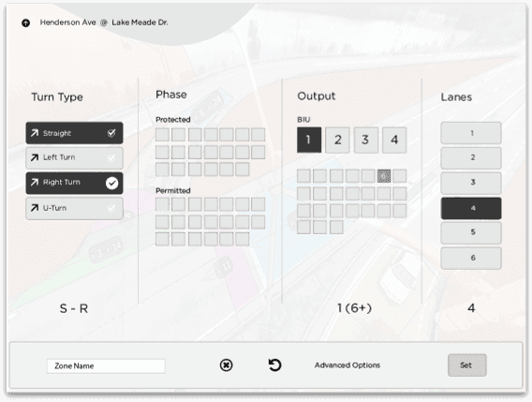The width and height of the screenshot is (532, 402).
Task: Toggle the Right Turn option
Action: coord(74,183)
